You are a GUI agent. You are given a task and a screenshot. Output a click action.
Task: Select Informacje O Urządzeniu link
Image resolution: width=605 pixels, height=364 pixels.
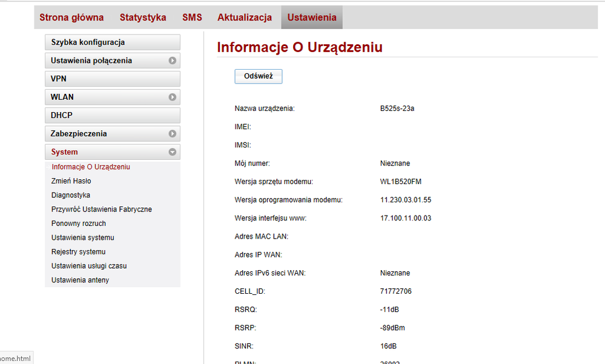coord(91,167)
